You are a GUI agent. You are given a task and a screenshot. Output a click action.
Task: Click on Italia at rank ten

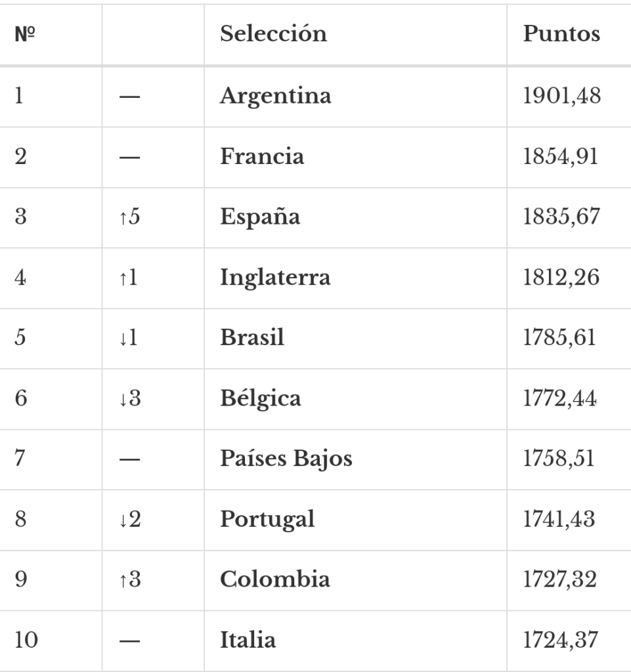pos(248,640)
